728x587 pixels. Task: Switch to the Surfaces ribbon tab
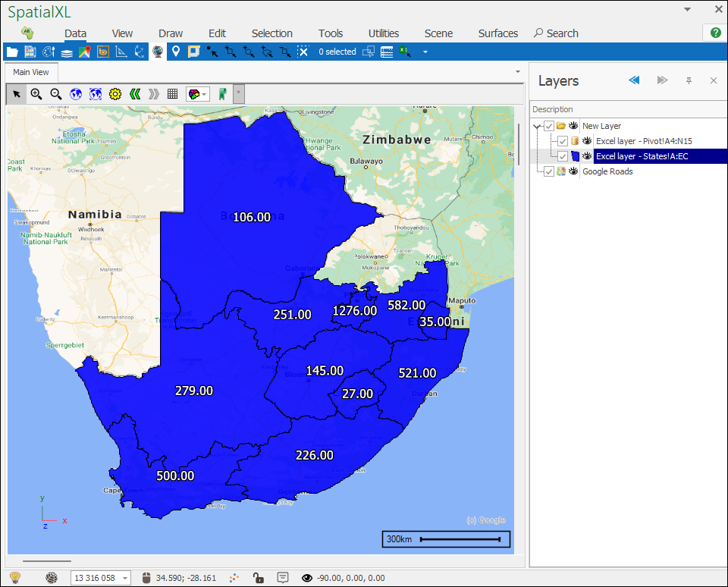point(497,33)
